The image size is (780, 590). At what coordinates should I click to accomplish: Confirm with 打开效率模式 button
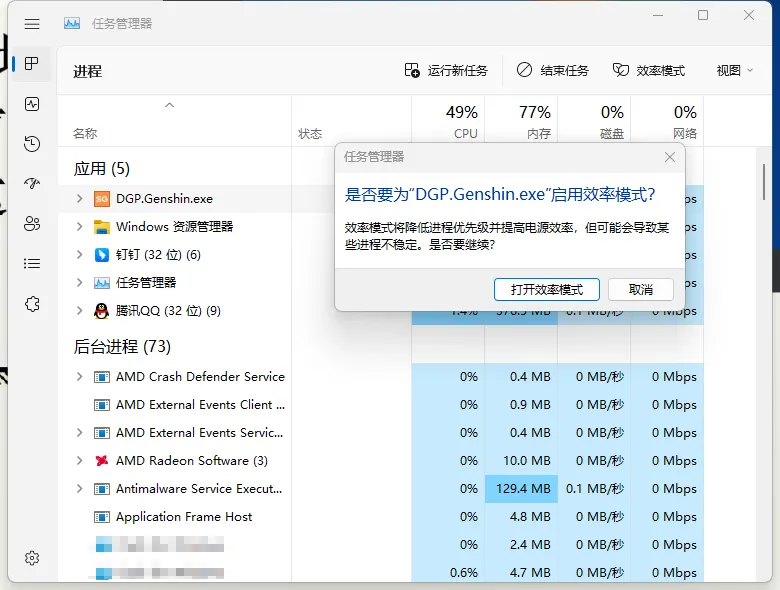point(547,290)
